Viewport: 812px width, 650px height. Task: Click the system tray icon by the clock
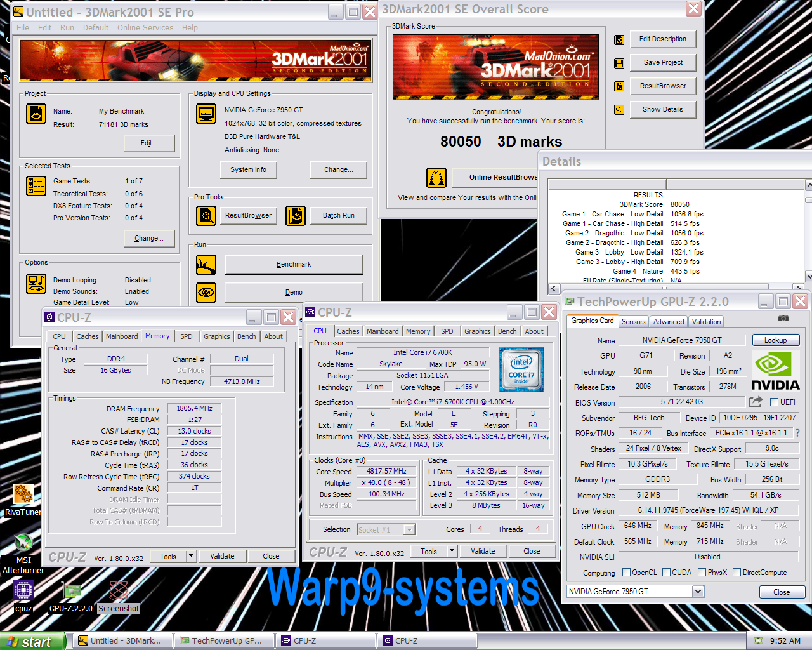[x=758, y=641]
